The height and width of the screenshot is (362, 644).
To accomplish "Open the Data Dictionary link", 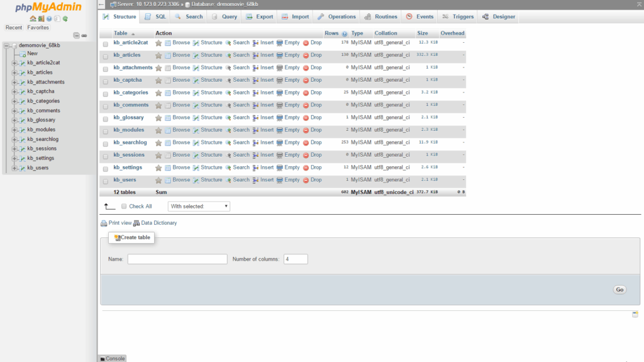I will click(158, 223).
